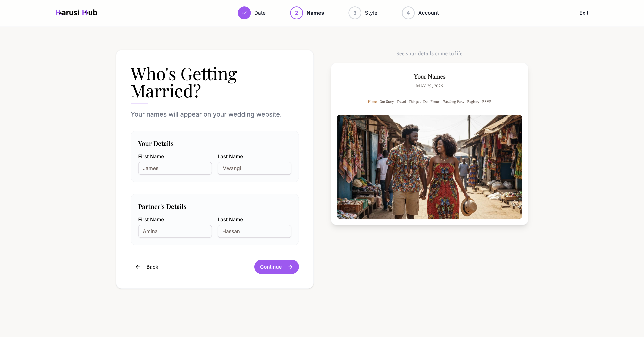
Task: Click the back arrow icon
Action: (x=138, y=267)
